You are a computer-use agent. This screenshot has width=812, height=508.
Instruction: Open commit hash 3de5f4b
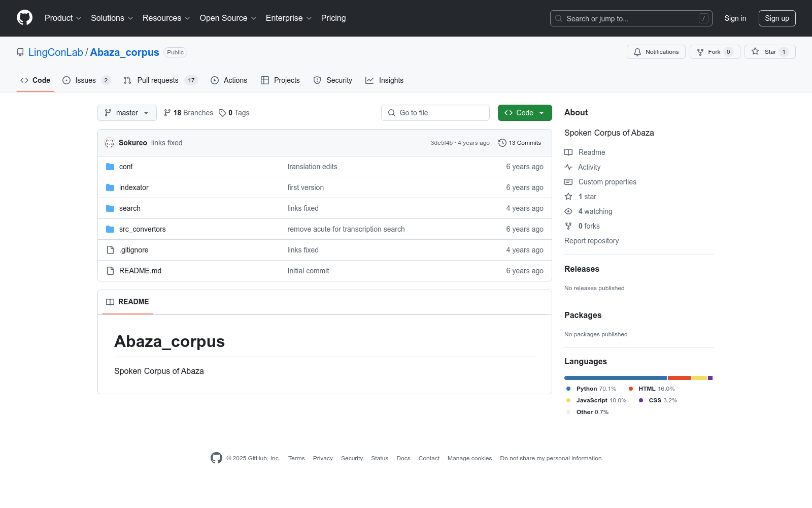pyautogui.click(x=442, y=143)
